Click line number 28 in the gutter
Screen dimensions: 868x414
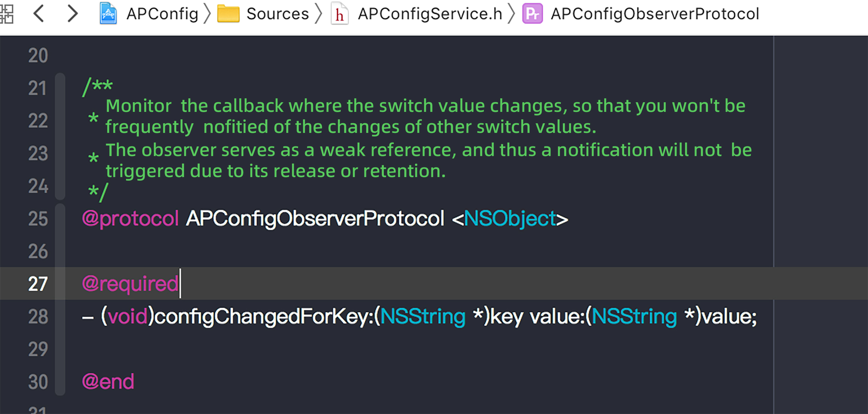tap(38, 317)
